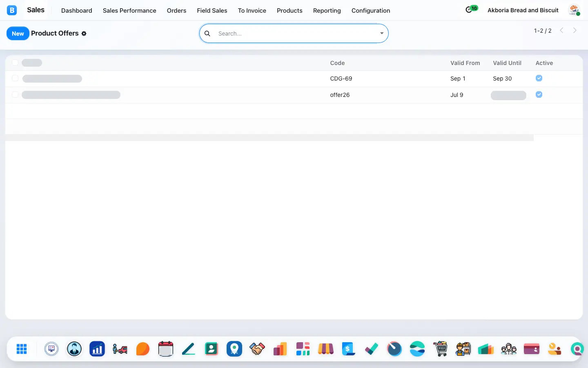Open the activities clock with badge 10

tap(471, 9)
